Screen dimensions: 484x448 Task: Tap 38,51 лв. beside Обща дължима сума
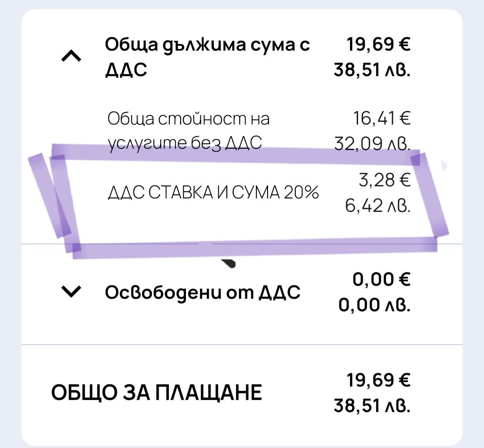coord(373,70)
